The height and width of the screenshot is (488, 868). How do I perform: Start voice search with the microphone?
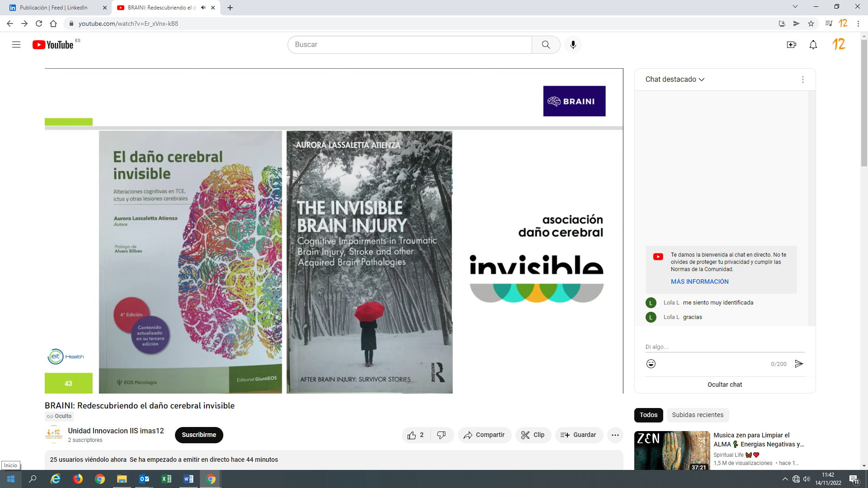(x=573, y=45)
